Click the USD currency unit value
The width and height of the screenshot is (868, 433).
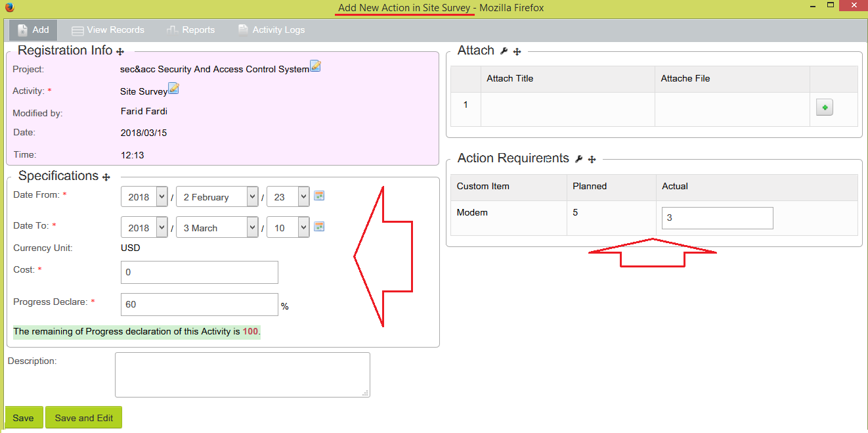coord(130,248)
